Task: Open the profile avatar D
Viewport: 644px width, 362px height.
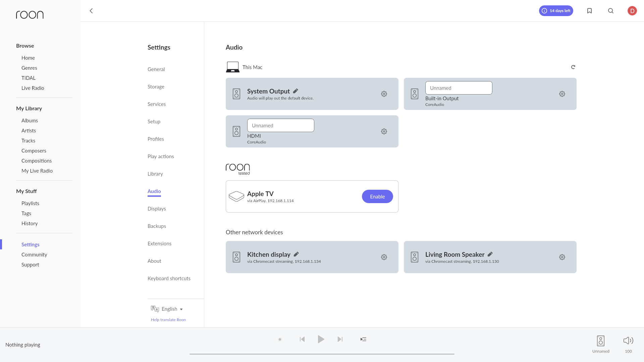Action: tap(632, 11)
